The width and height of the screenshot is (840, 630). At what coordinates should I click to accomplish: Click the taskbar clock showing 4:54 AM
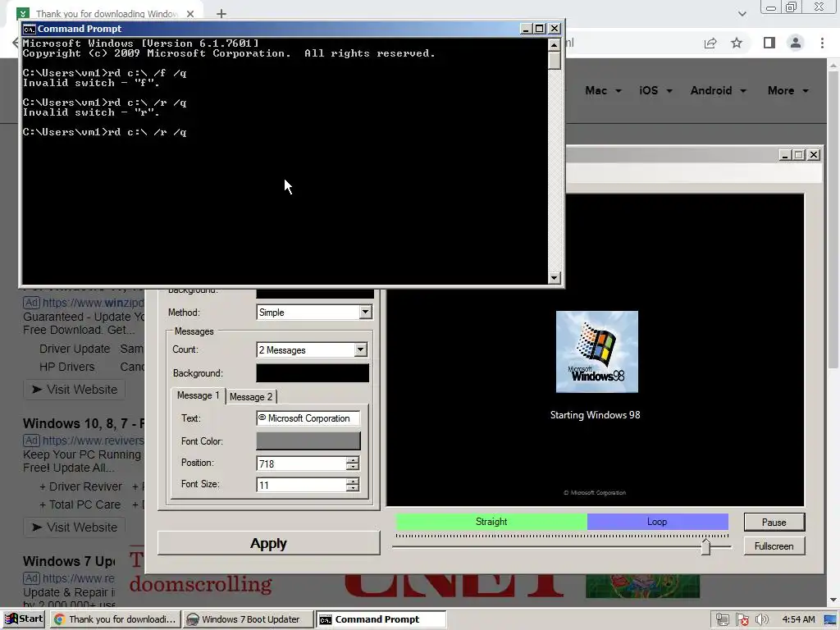[x=798, y=619]
